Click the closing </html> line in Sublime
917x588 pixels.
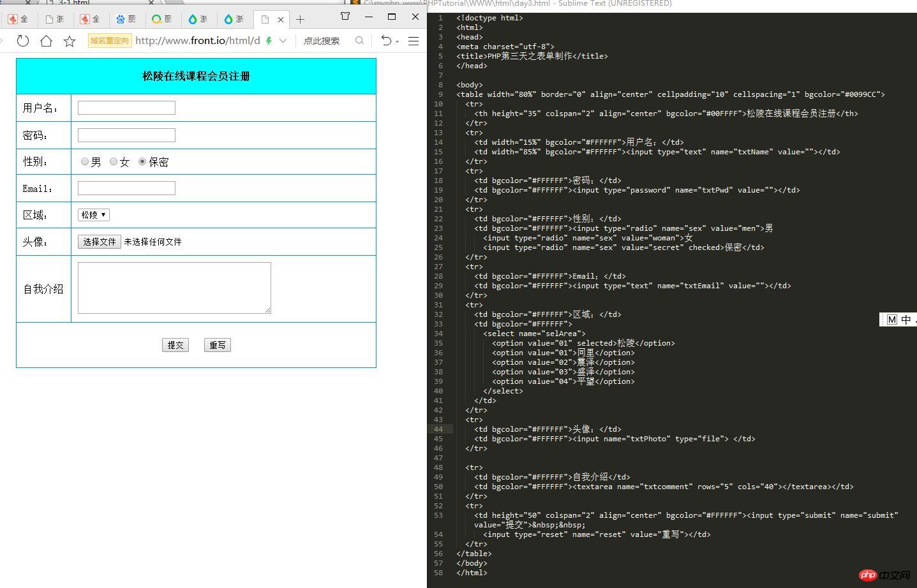[472, 573]
